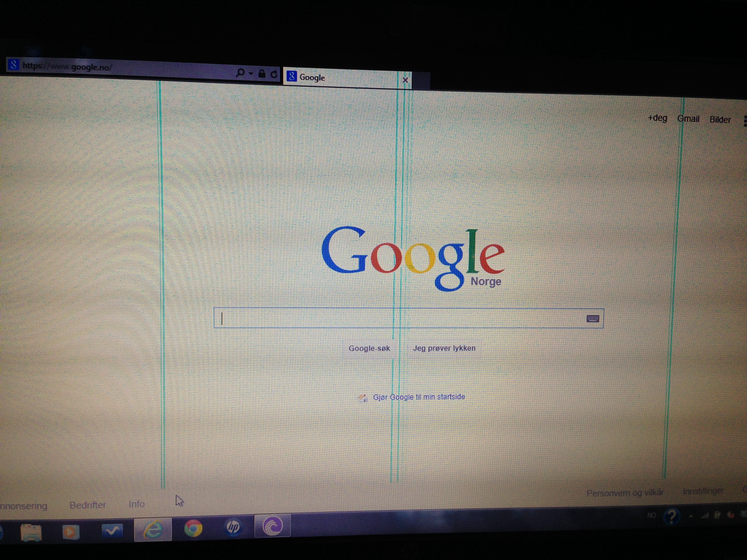Open the on-screen keyboard icon in the search box

point(593,318)
